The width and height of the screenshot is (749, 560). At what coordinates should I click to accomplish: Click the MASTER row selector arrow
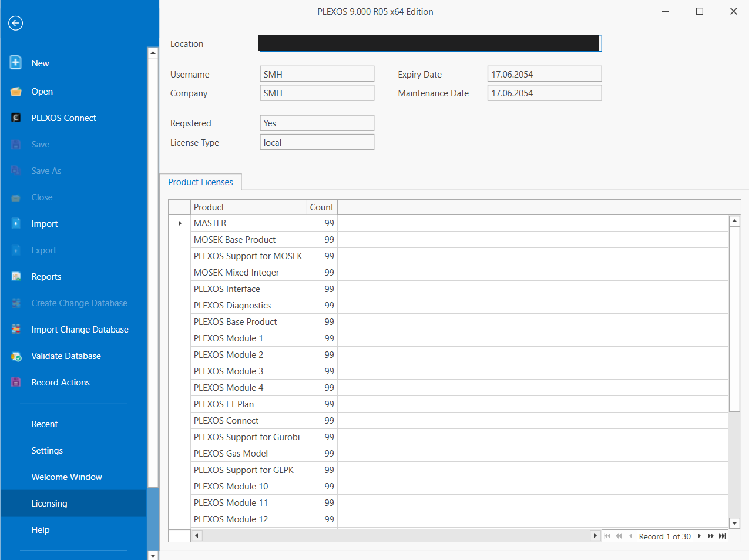(179, 223)
